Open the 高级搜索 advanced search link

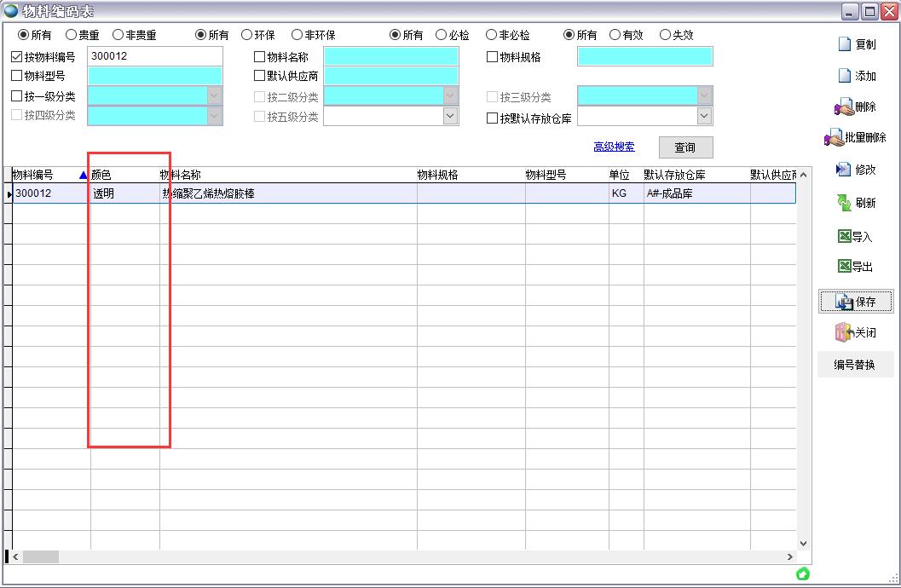tap(614, 147)
